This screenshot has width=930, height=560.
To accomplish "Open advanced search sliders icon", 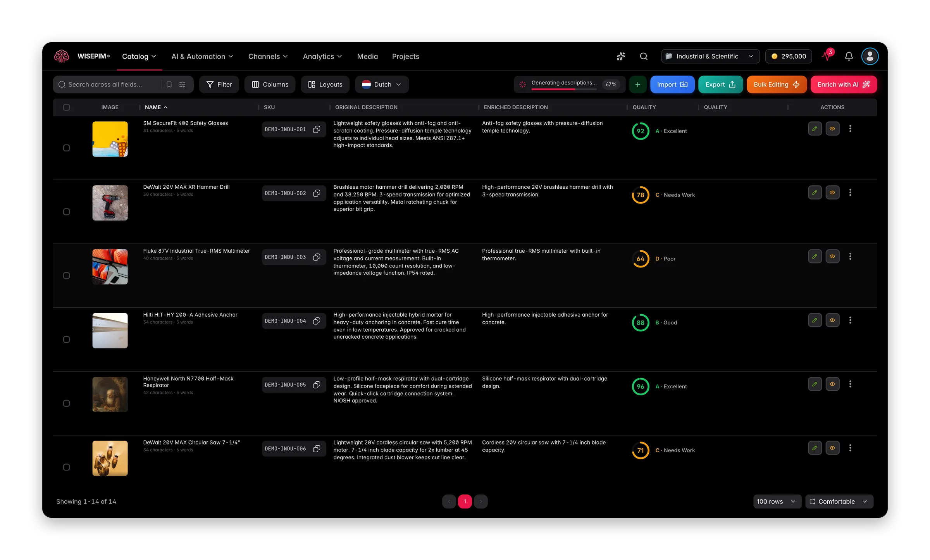I will pyautogui.click(x=183, y=84).
